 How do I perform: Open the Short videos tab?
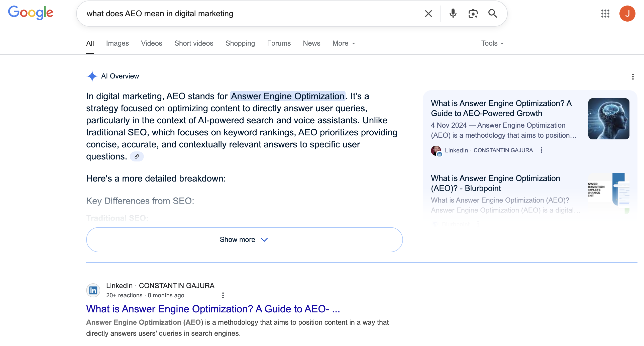194,43
